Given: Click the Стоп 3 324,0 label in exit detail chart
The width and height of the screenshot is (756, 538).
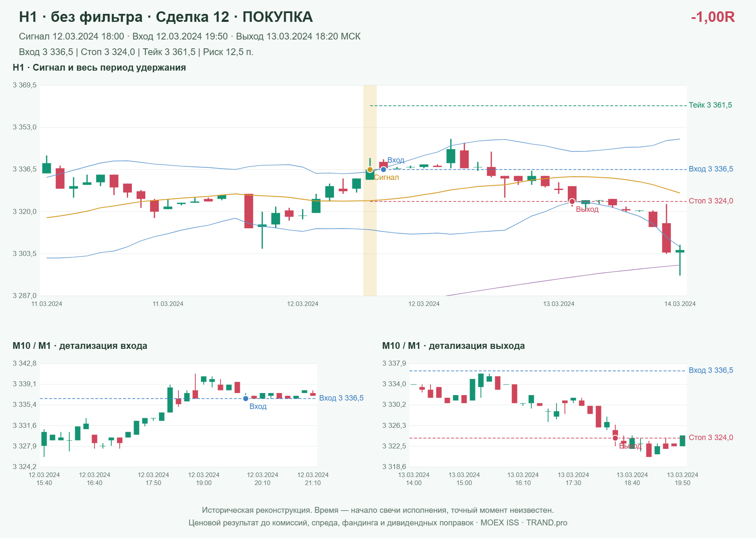Looking at the screenshot, I should click(x=711, y=438).
